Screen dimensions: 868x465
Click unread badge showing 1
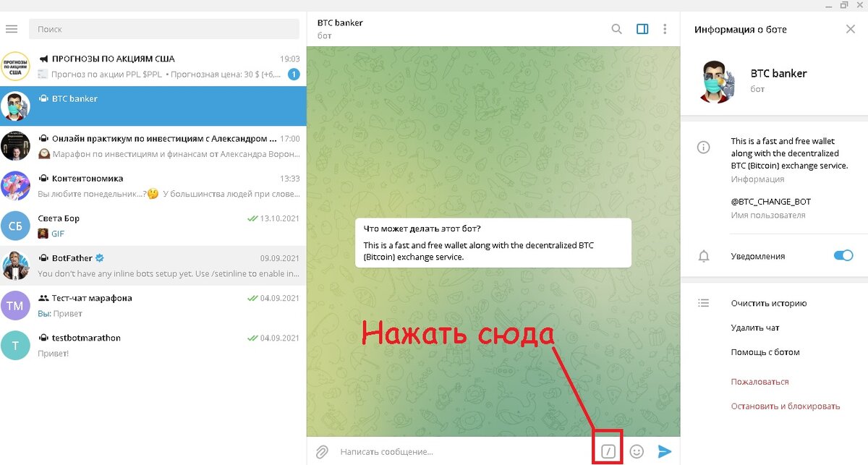[x=294, y=74]
